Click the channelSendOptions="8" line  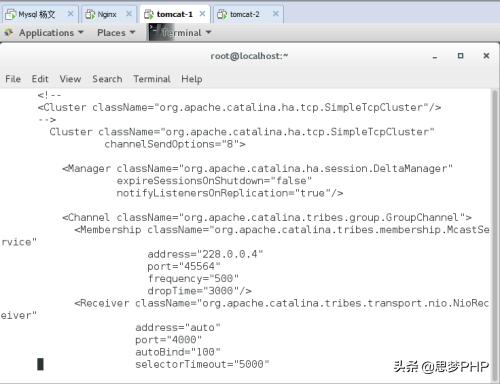pyautogui.click(x=175, y=144)
